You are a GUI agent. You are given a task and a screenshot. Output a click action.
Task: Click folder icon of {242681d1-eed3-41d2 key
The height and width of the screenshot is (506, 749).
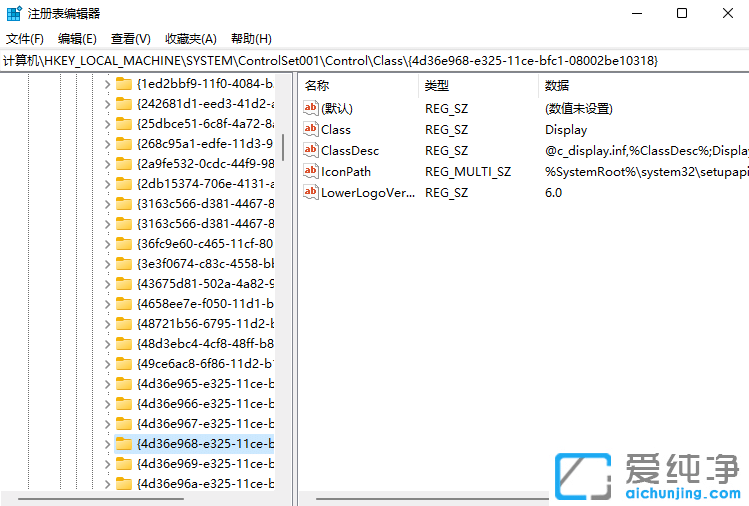pos(124,104)
